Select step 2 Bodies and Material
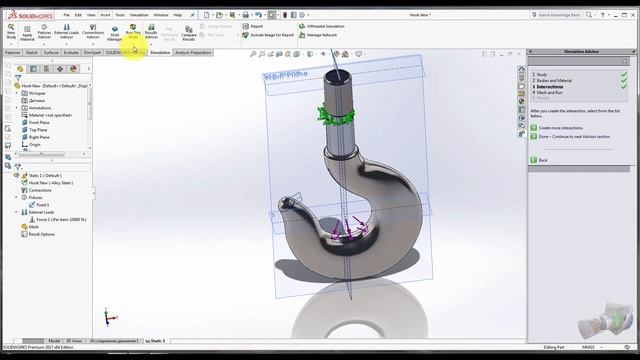This screenshot has height=360, width=640. point(552,81)
